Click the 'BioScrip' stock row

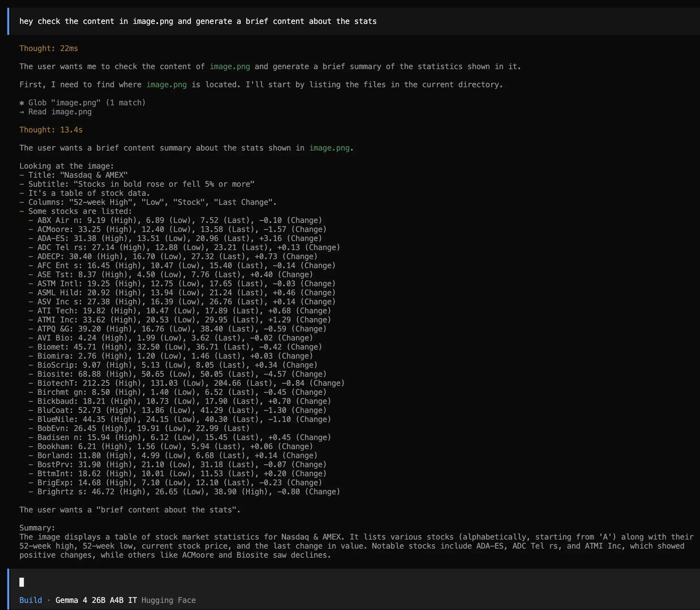point(173,364)
